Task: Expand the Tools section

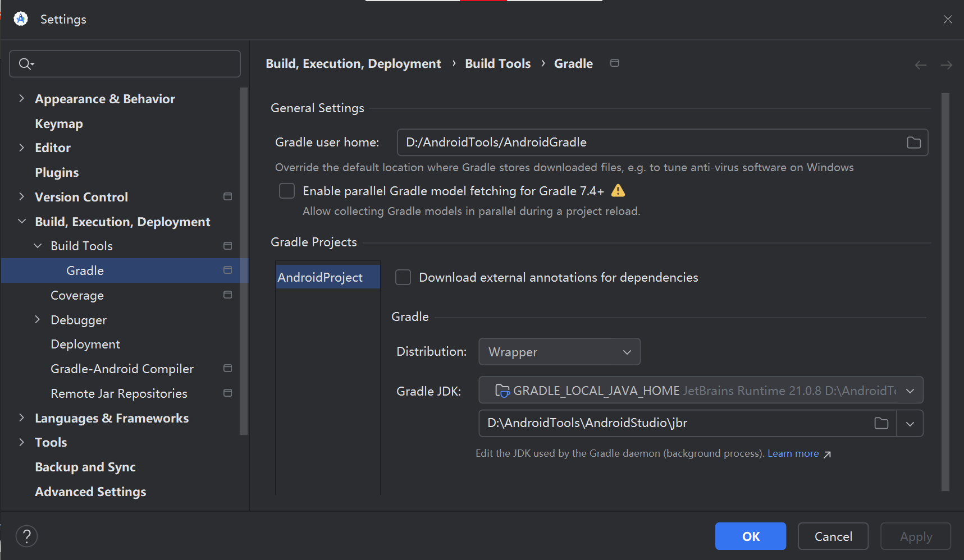Action: 21,442
